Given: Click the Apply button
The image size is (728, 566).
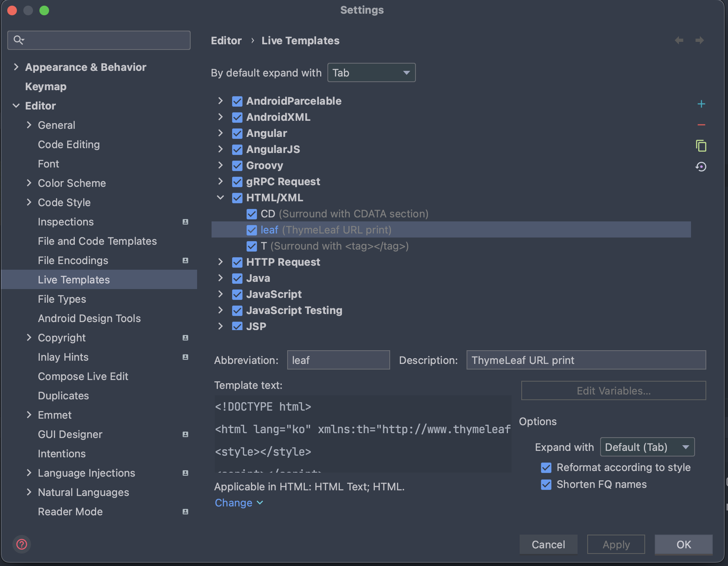Looking at the screenshot, I should click(x=616, y=544).
